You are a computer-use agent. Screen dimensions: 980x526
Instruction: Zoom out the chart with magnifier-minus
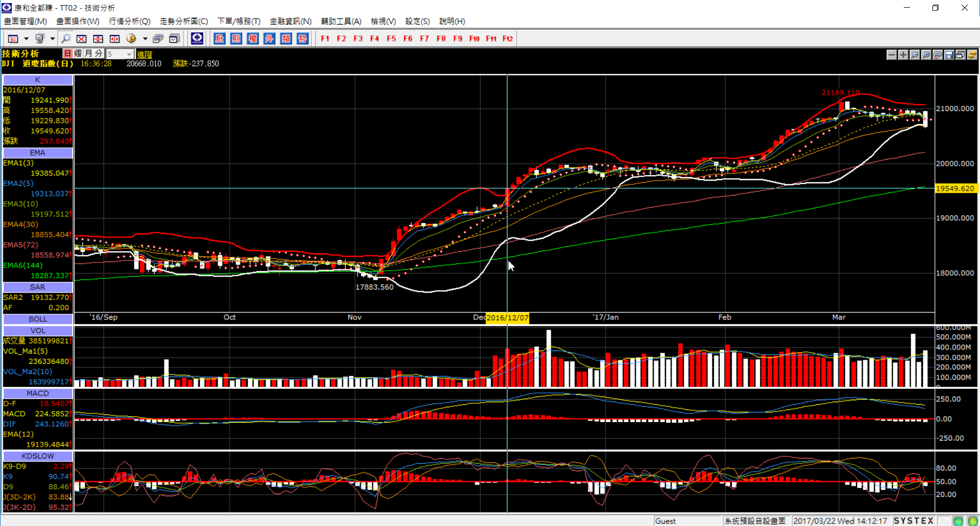(915, 55)
